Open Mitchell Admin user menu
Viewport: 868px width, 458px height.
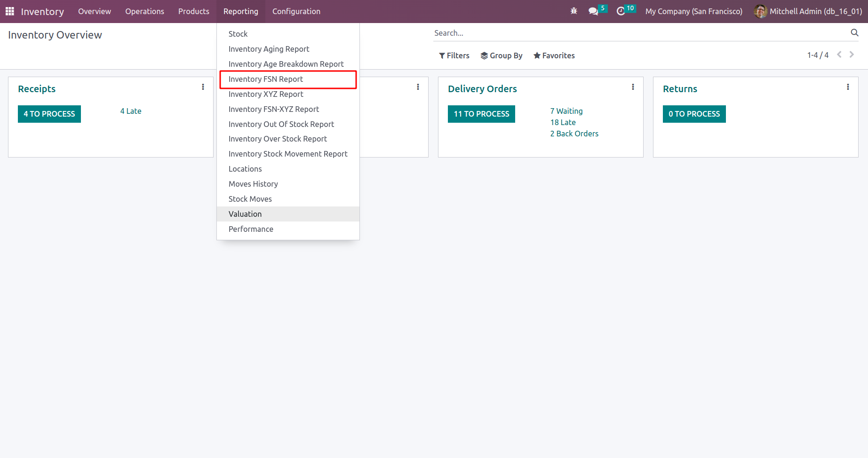point(808,11)
